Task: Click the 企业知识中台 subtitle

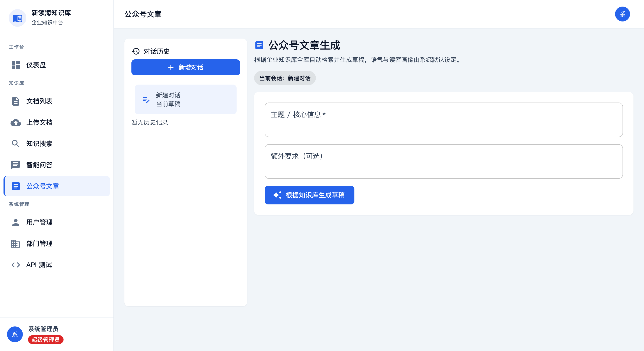Action: [47, 23]
